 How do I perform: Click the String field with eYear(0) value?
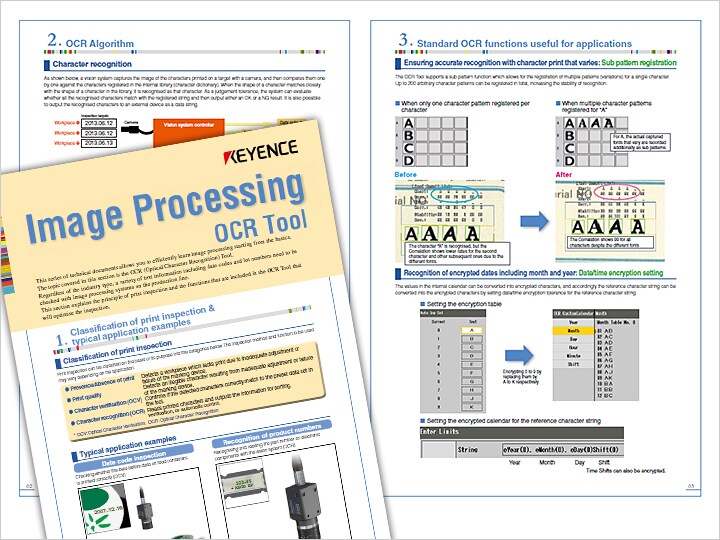click(x=563, y=450)
